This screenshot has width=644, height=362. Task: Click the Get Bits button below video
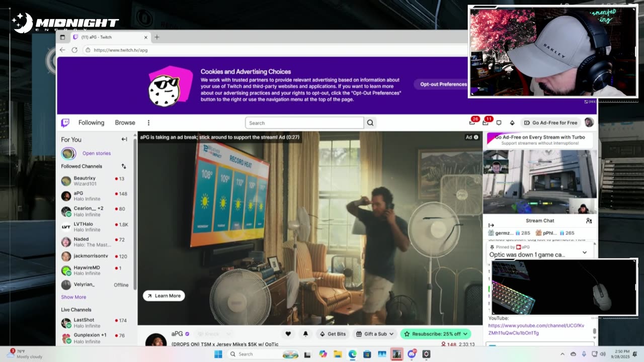(x=333, y=334)
